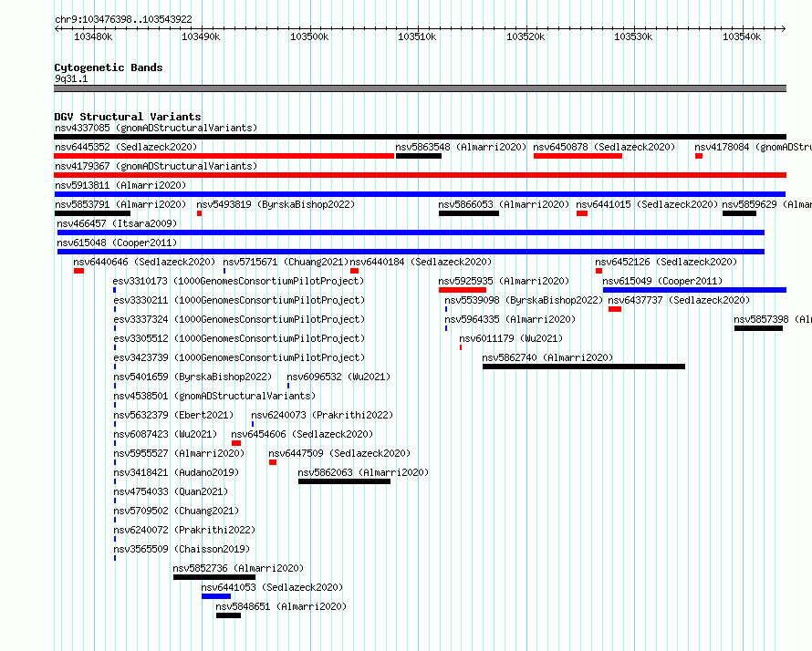Click the nsv6441053 Sedlazeck2020 label
812x651 pixels.
(x=272, y=587)
